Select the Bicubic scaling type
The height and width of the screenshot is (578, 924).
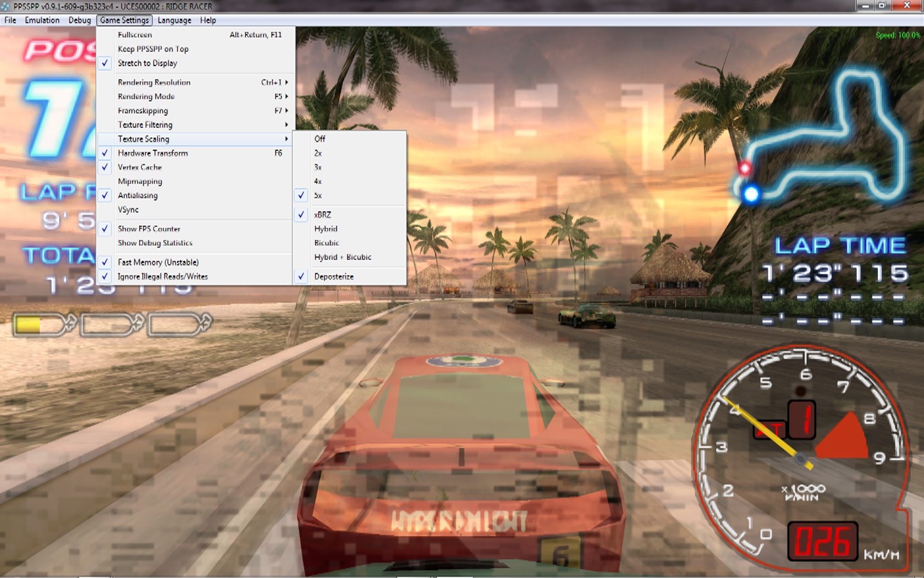(x=327, y=243)
